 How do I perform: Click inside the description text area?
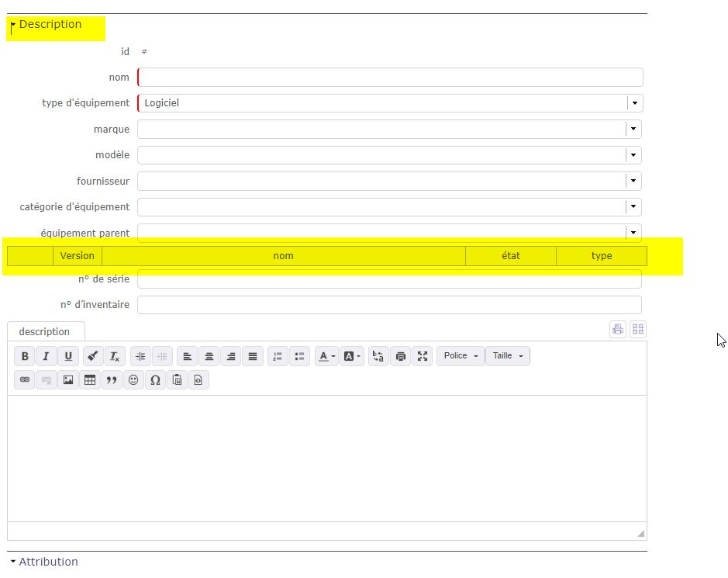click(327, 458)
